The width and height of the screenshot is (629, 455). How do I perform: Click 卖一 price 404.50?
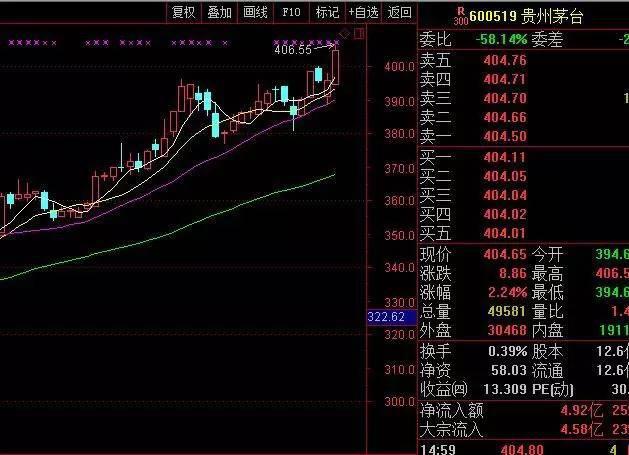click(505, 136)
